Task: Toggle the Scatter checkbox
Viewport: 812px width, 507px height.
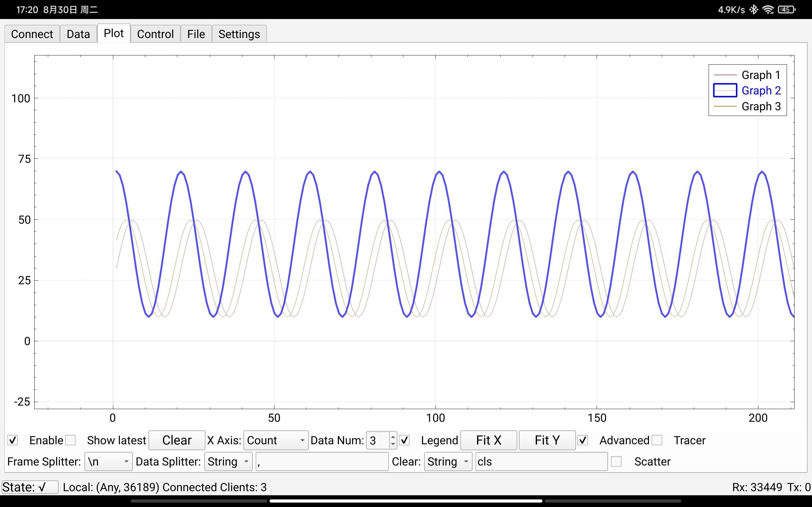Action: point(616,461)
